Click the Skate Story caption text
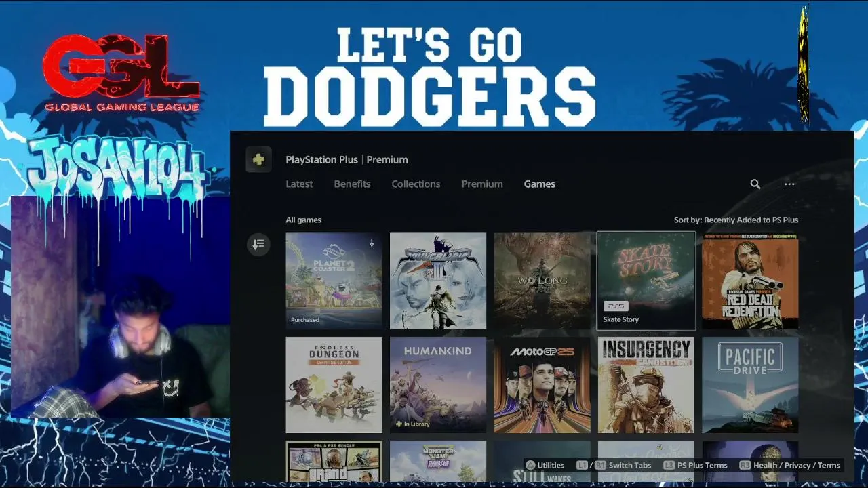 621,319
